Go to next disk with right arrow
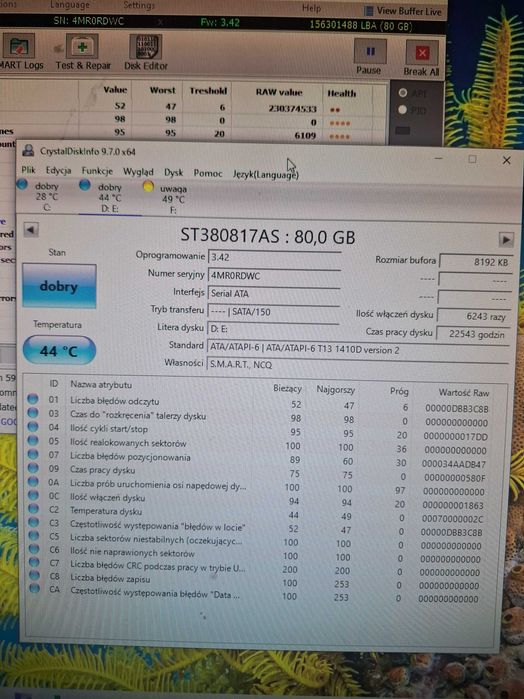This screenshot has height=699, width=524. (506, 240)
